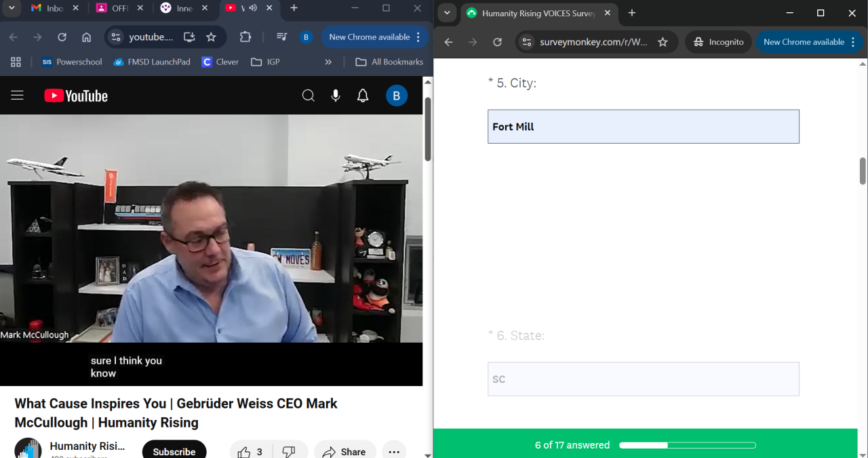This screenshot has width=868, height=458.
Task: Open a new tab in left Chrome
Action: coord(294,8)
